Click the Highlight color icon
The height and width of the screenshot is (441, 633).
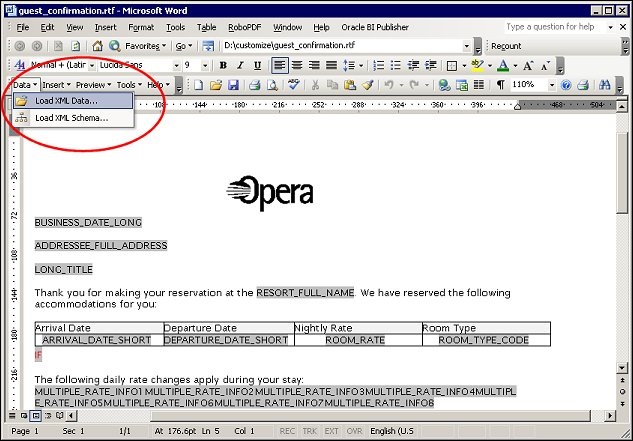click(x=477, y=65)
